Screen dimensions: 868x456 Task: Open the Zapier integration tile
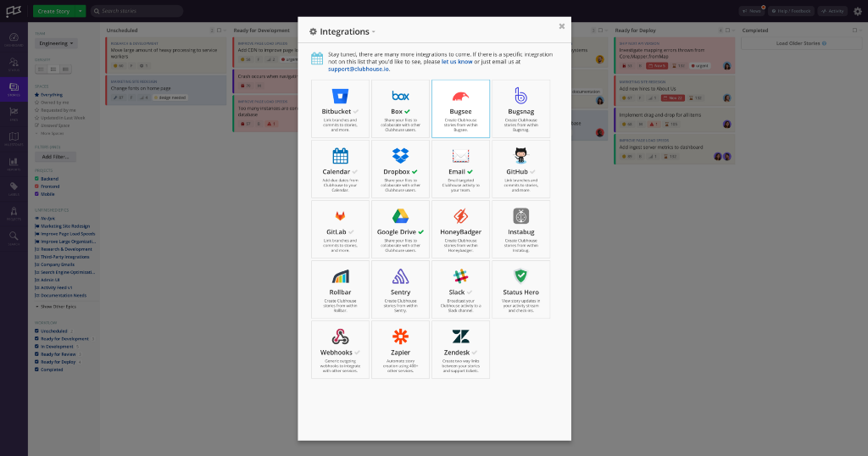pos(400,350)
